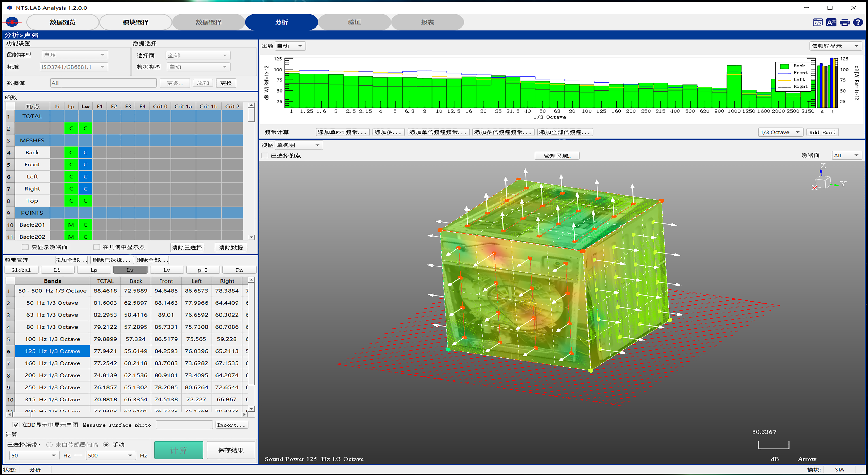Viewport: 868px width, 475px height.
Task: Open the script code window icon
Action: tap(817, 23)
